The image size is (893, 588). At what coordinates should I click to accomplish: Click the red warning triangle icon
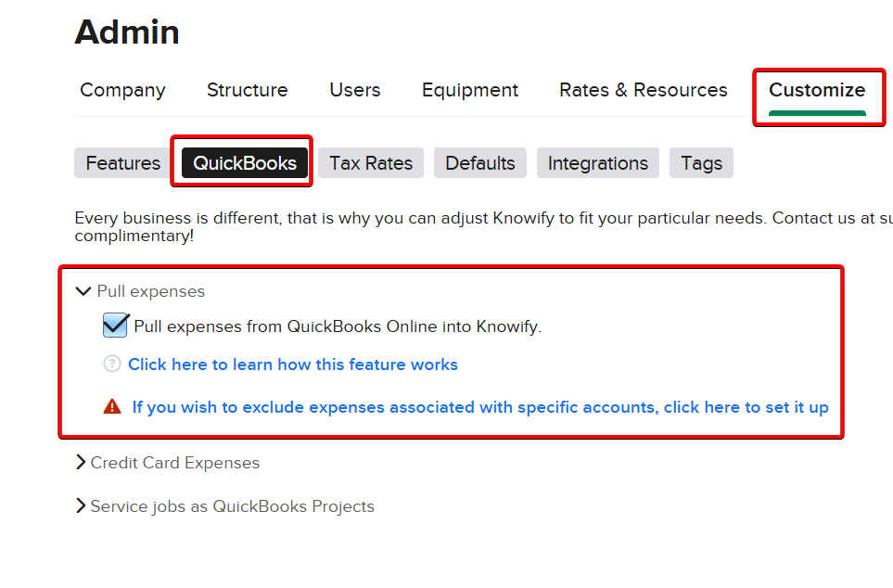click(112, 406)
